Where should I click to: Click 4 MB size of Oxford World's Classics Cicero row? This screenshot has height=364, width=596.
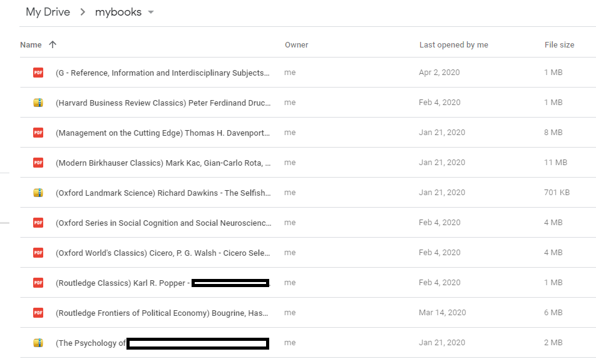pos(553,253)
